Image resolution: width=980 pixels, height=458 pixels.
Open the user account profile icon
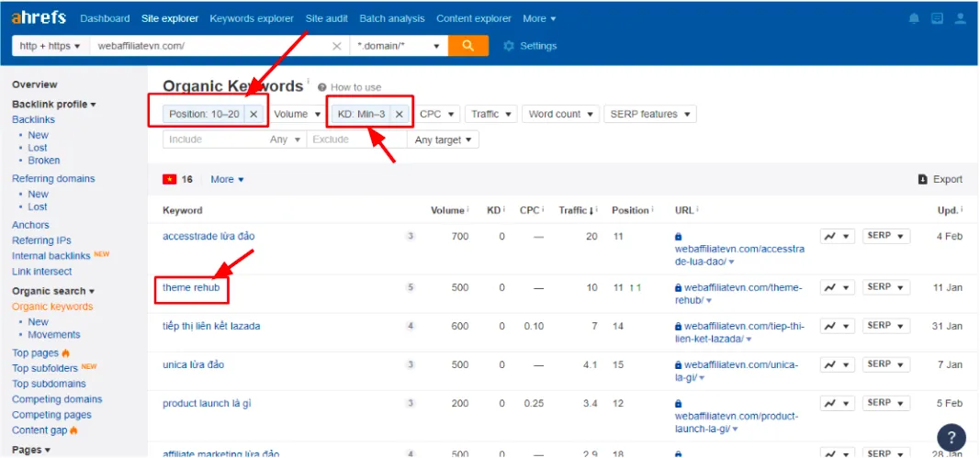pyautogui.click(x=961, y=18)
